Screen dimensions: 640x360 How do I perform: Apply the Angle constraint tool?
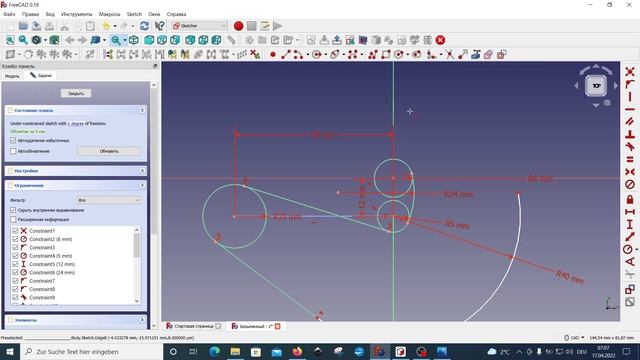630,262
